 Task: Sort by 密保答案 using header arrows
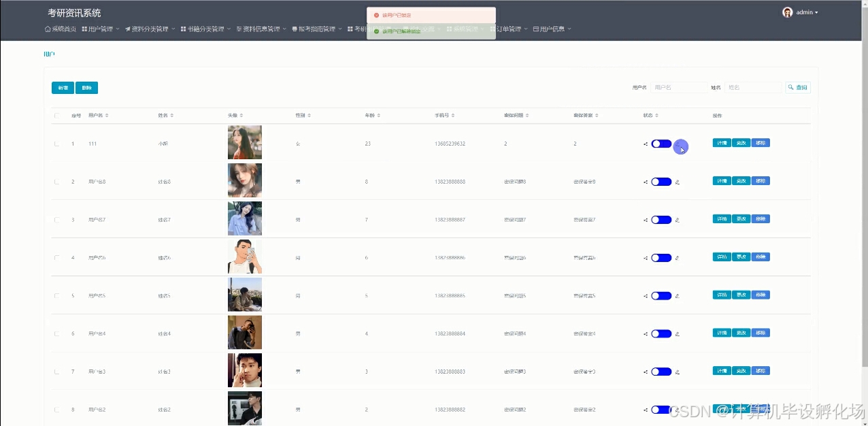pos(597,116)
